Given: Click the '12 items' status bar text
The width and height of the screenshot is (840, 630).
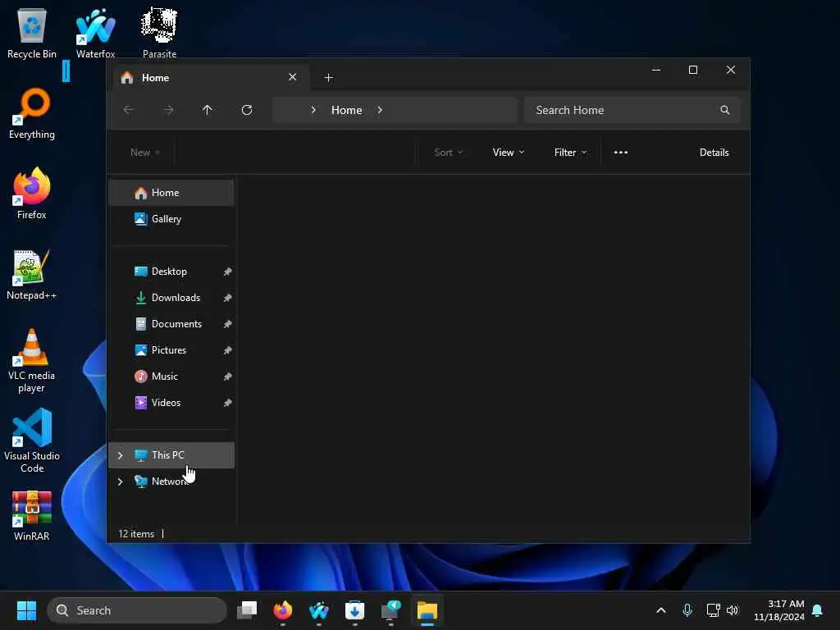Looking at the screenshot, I should pos(136,533).
